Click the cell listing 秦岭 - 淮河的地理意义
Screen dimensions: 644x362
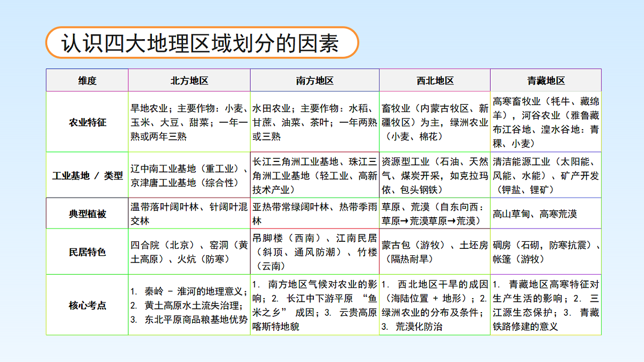point(189,305)
